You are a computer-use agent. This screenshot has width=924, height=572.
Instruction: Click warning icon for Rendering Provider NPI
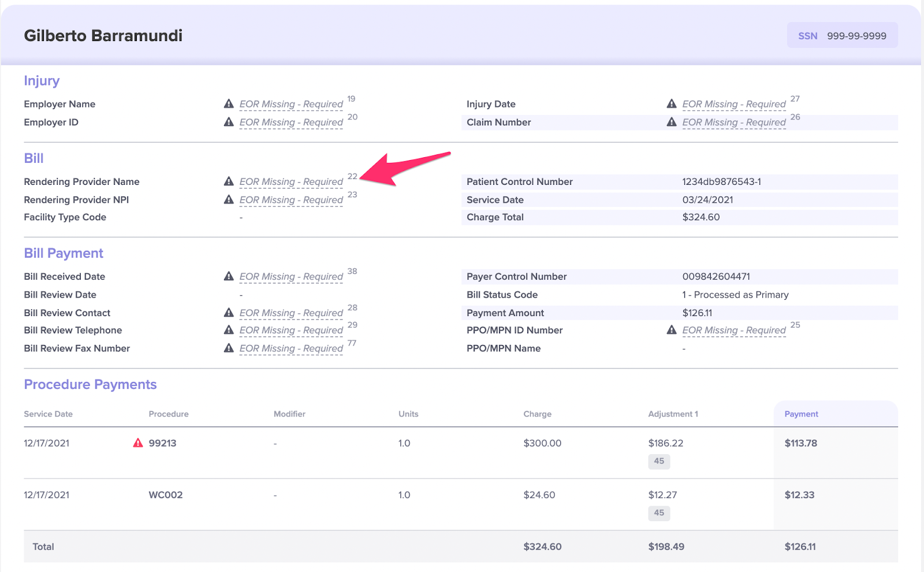tap(229, 200)
